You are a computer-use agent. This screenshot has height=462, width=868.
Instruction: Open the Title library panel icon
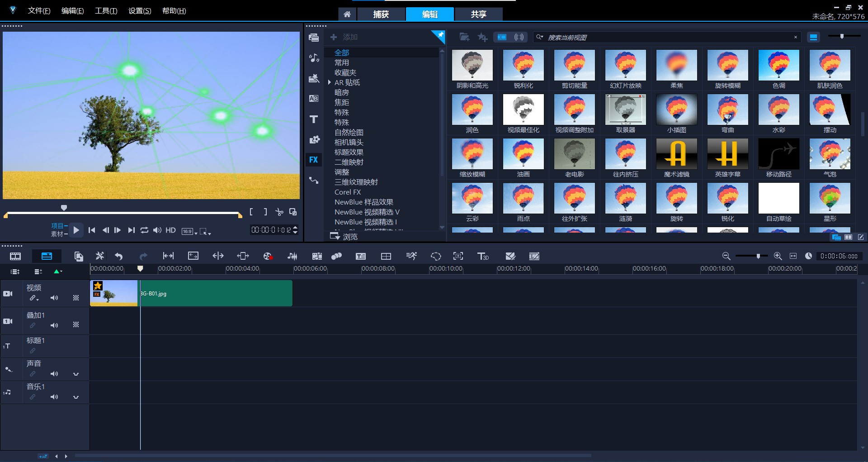[314, 119]
